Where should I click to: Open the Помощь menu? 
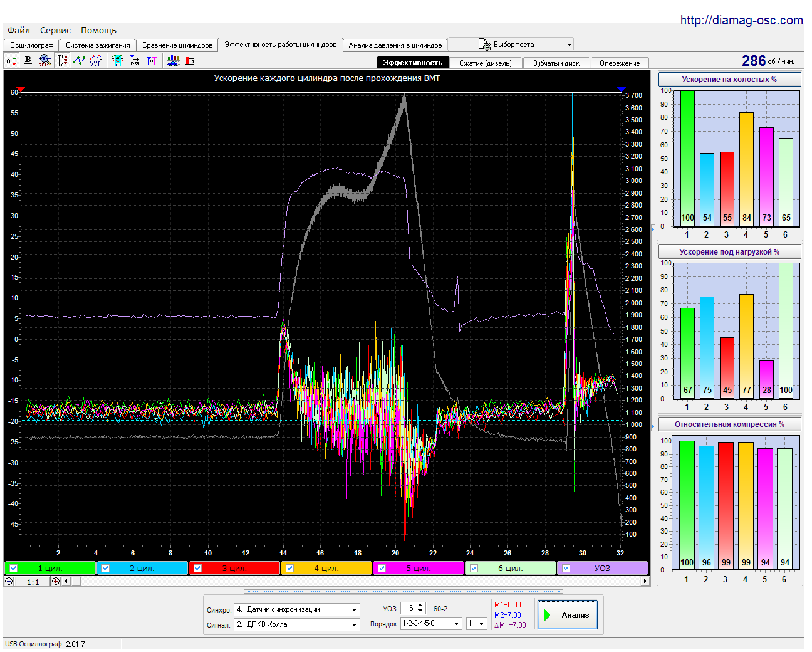[98, 30]
